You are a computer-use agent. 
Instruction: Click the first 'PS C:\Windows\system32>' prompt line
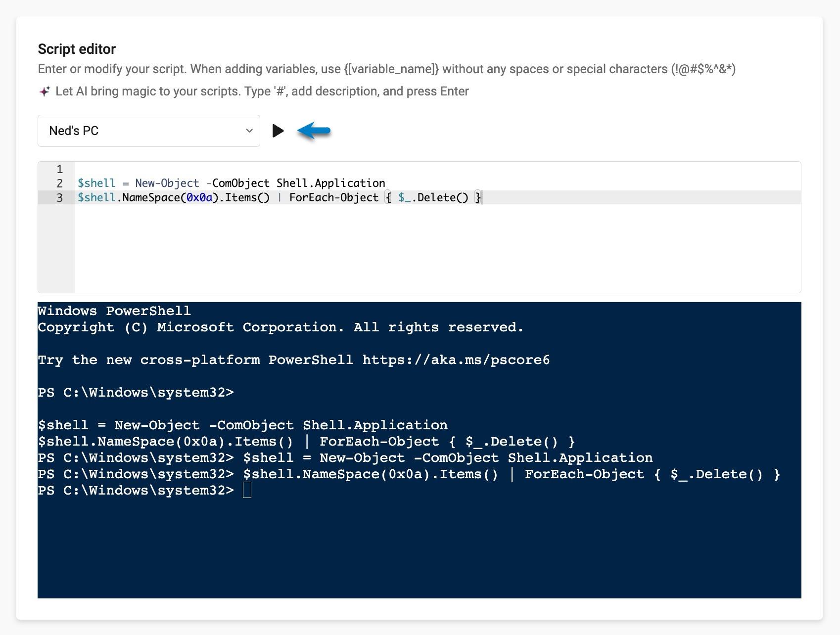pyautogui.click(x=136, y=393)
